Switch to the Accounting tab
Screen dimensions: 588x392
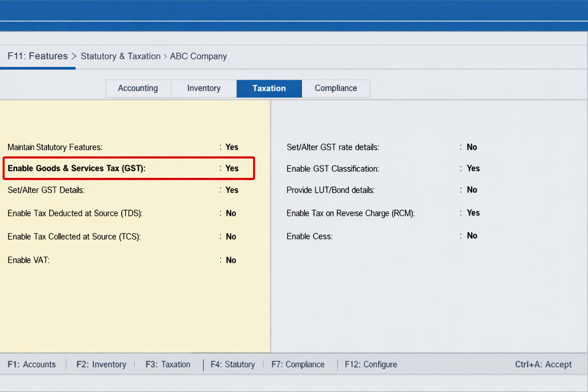(138, 88)
